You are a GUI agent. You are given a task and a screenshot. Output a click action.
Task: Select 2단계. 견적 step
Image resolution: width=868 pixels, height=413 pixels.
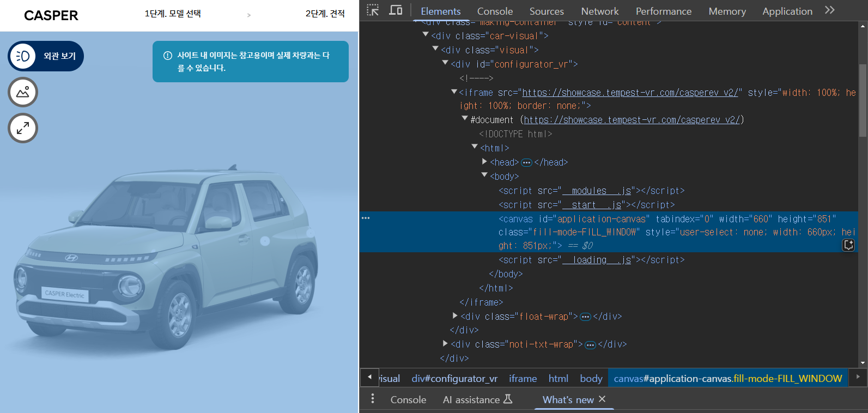coord(325,14)
